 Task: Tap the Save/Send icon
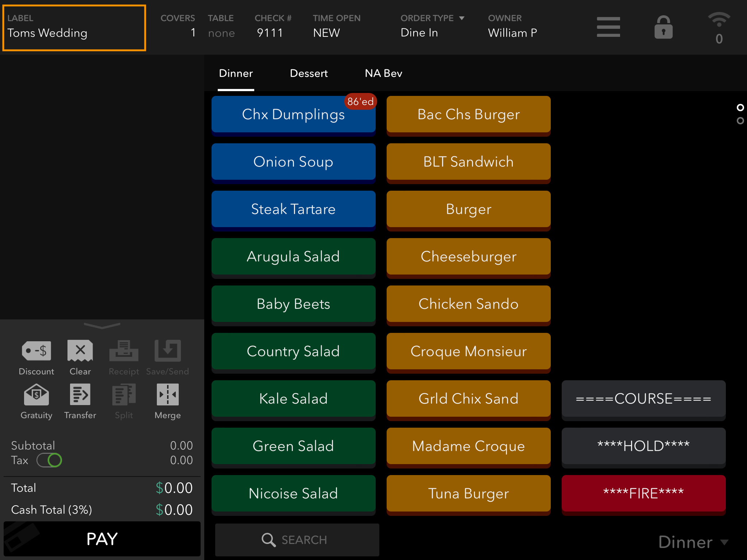168,351
